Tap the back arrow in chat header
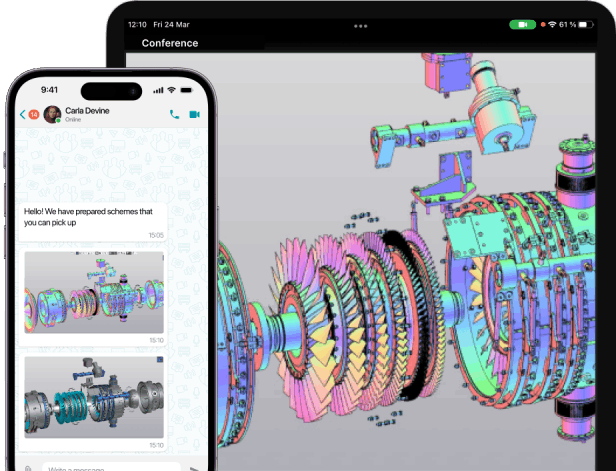The width and height of the screenshot is (616, 471). click(22, 115)
